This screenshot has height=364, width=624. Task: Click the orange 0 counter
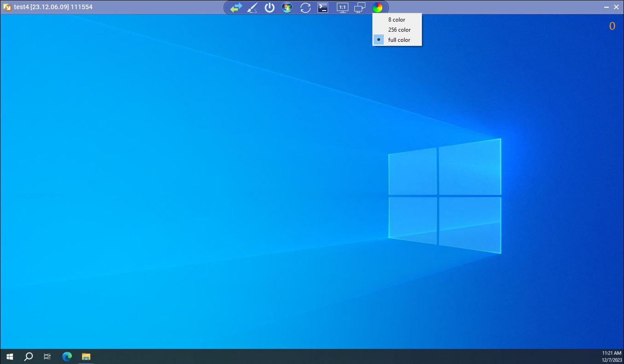612,26
